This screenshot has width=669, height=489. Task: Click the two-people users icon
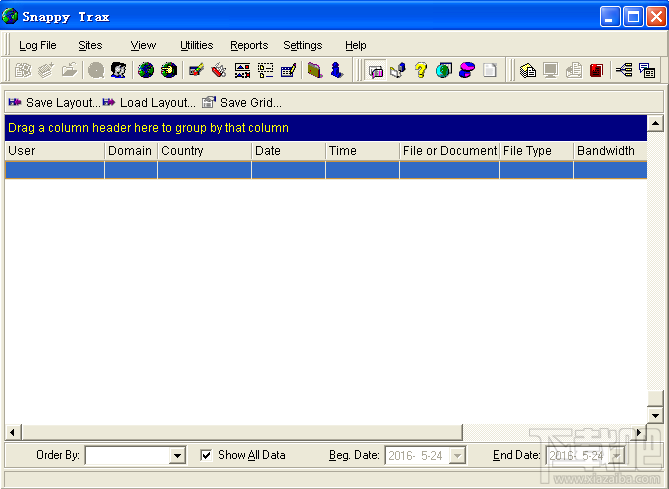pos(119,70)
